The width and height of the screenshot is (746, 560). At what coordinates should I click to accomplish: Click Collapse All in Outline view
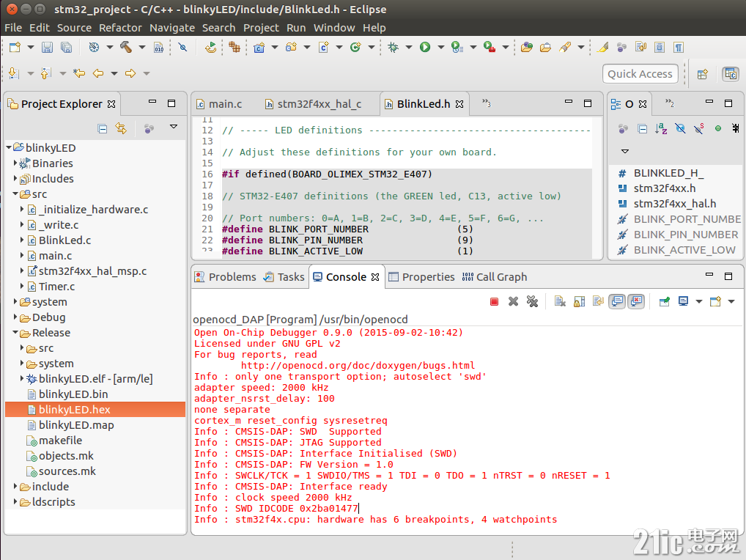[642, 128]
